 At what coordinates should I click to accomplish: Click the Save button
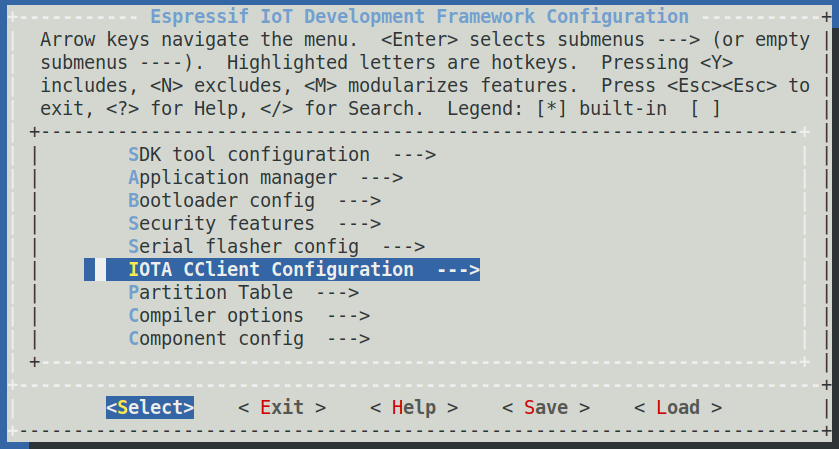tap(546, 408)
